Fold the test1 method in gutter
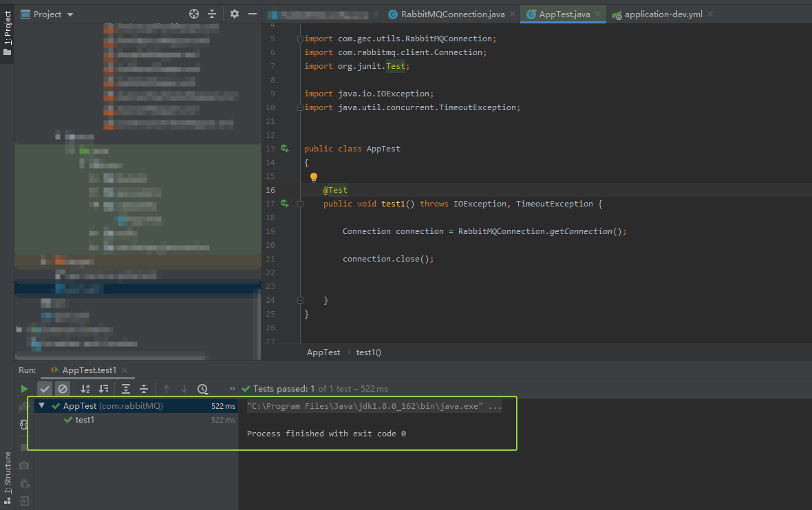The image size is (812, 510). pyautogui.click(x=300, y=204)
